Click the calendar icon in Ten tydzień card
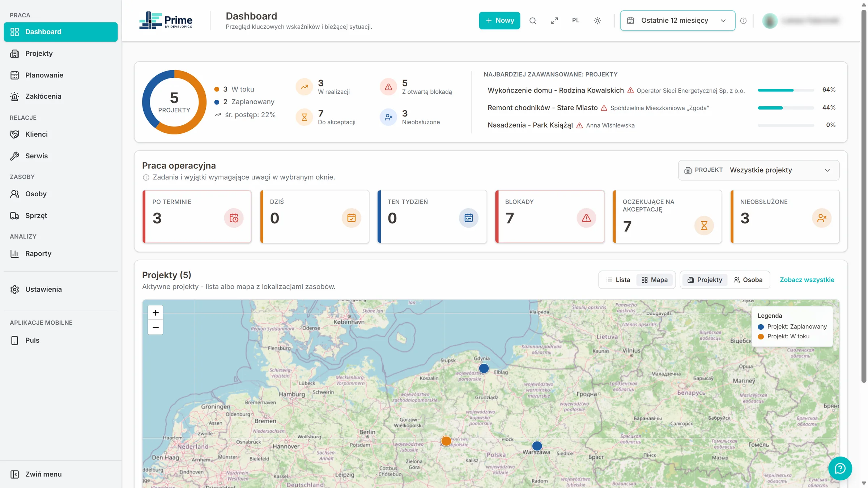The image size is (868, 488). tap(469, 218)
